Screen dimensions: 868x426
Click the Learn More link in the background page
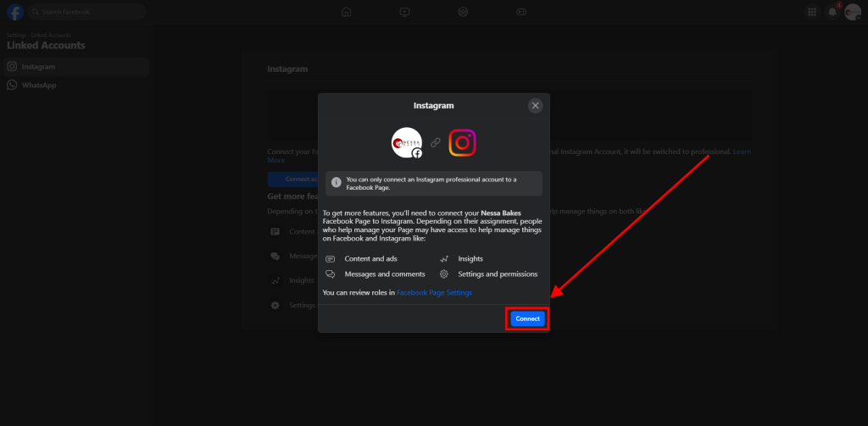[742, 152]
